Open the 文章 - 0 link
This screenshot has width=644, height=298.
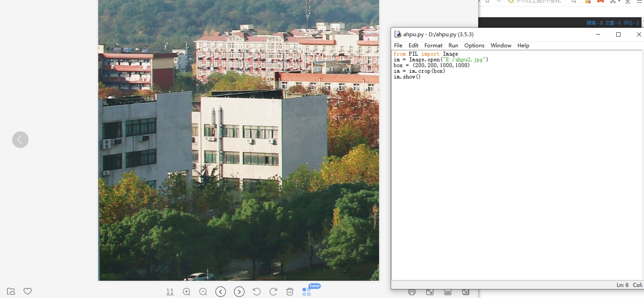[x=613, y=23]
